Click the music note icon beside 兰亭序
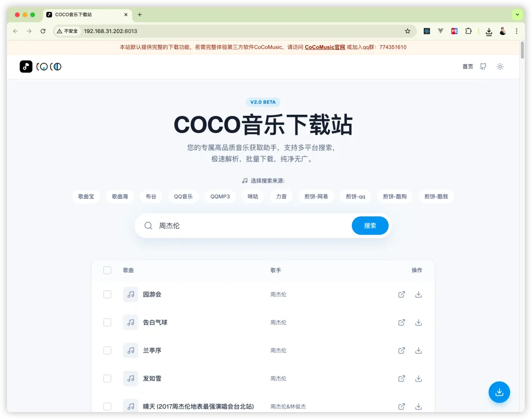Viewport: 532px width, 419px height. (131, 350)
